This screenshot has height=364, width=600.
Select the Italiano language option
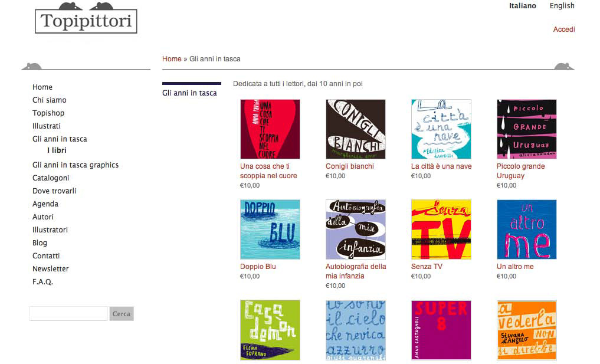click(522, 6)
